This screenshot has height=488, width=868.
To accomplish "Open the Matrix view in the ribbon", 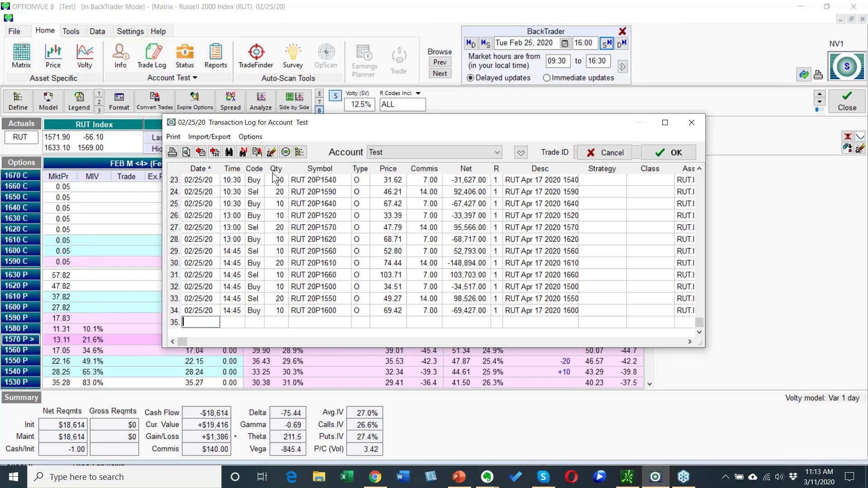I will [x=21, y=56].
